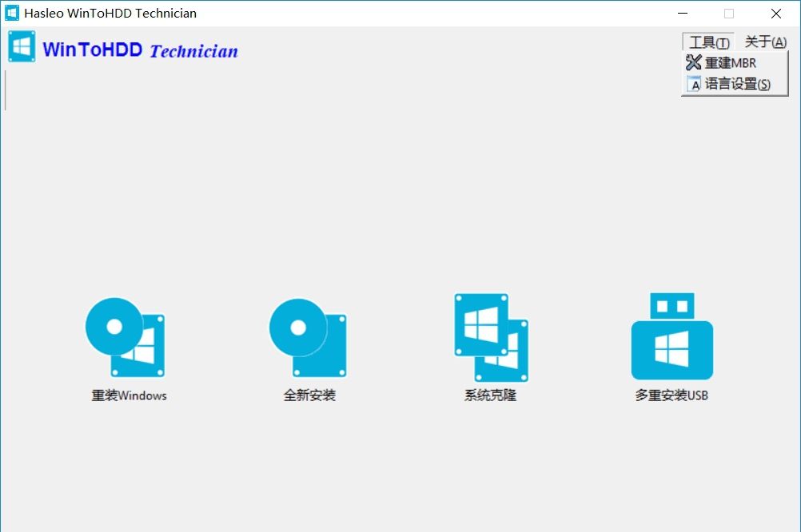This screenshot has width=801, height=532.
Task: Open the 关于(A) menu
Action: [764, 41]
